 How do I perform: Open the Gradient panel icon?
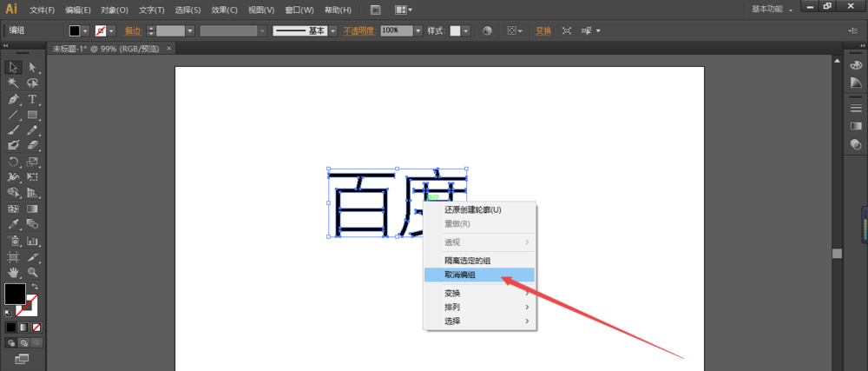coord(856,126)
